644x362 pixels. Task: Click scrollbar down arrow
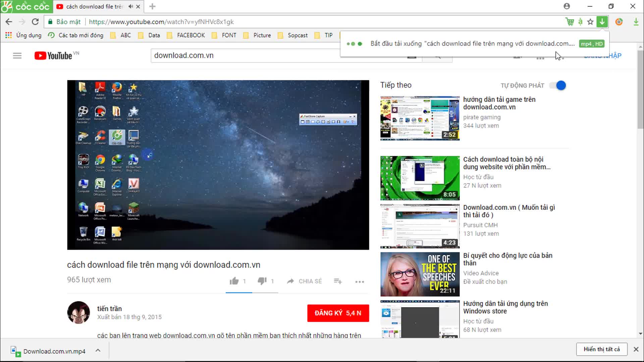(640, 334)
